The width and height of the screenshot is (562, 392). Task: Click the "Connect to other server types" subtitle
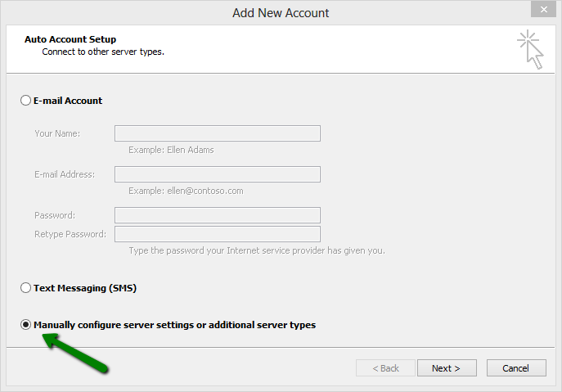[x=103, y=52]
